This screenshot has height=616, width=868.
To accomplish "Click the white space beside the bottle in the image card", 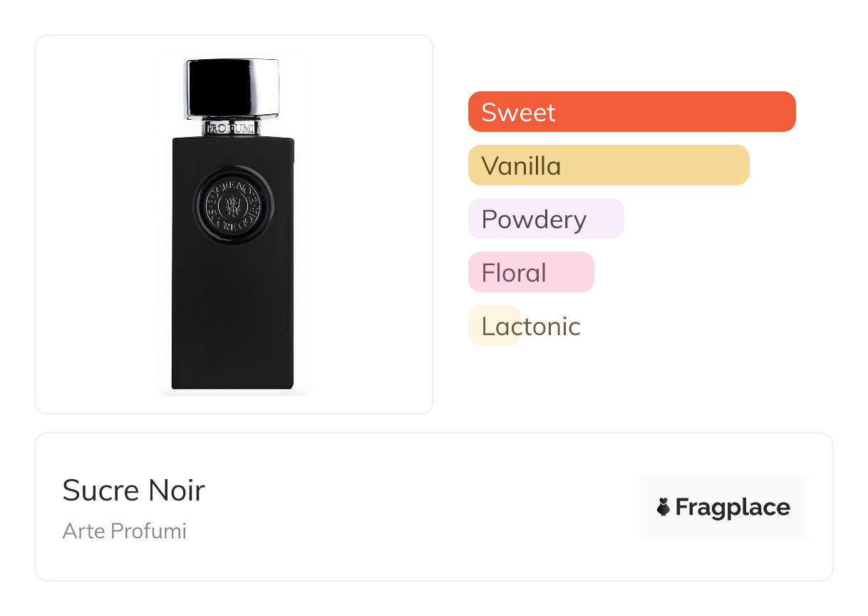I will click(371, 285).
